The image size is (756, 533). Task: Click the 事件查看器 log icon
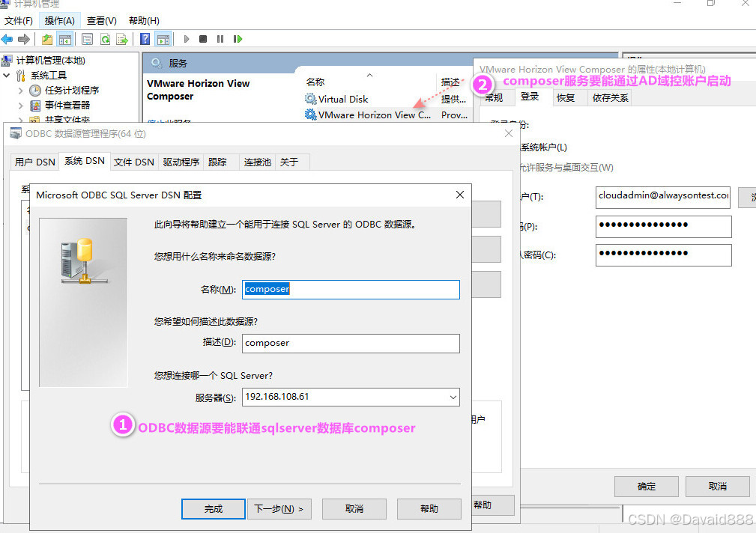[x=35, y=105]
